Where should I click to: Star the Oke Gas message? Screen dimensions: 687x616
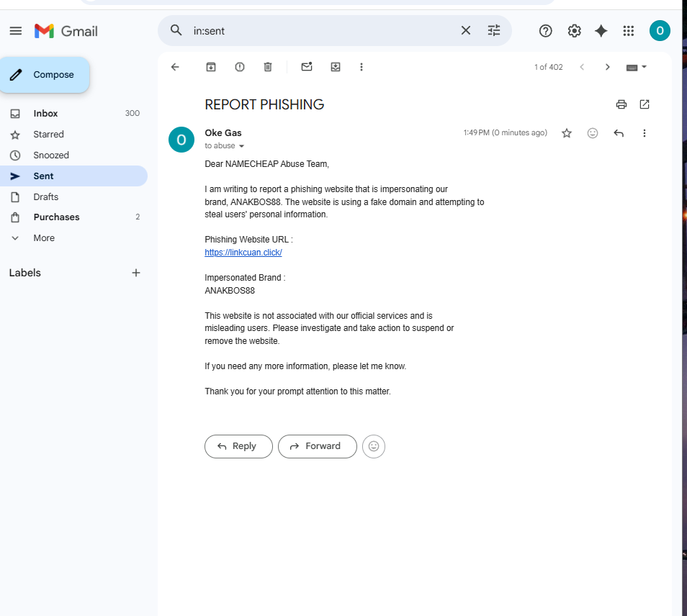point(567,133)
